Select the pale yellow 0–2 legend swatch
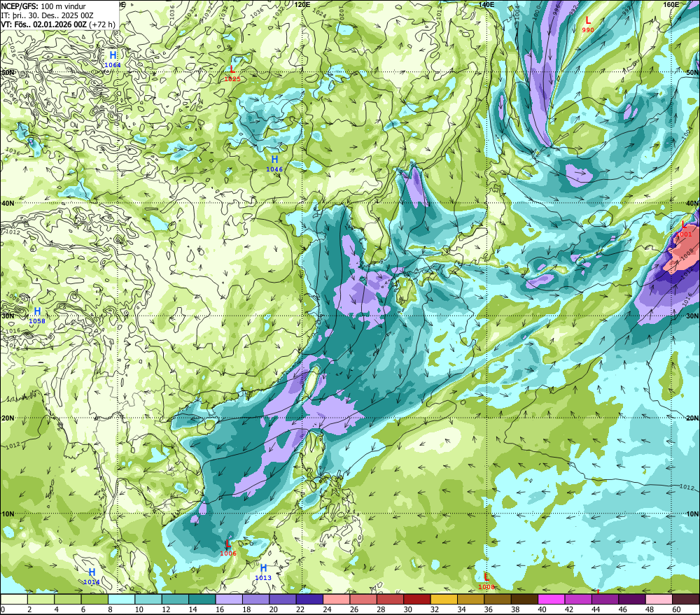Viewport: 700px width, 615px height. (x=14, y=599)
